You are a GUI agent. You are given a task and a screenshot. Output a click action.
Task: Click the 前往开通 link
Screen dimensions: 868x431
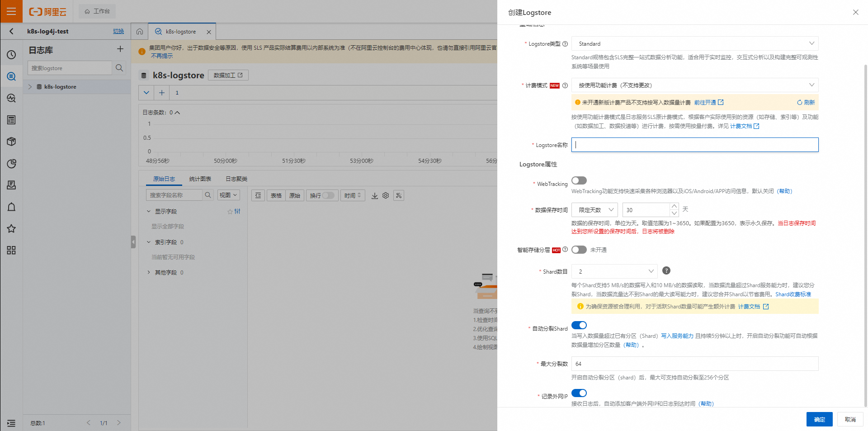[709, 103]
